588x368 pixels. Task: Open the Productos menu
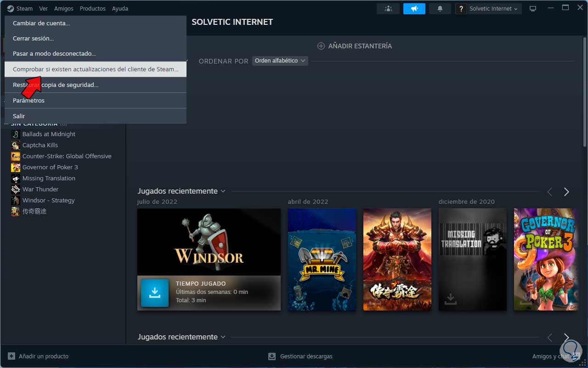(x=92, y=8)
